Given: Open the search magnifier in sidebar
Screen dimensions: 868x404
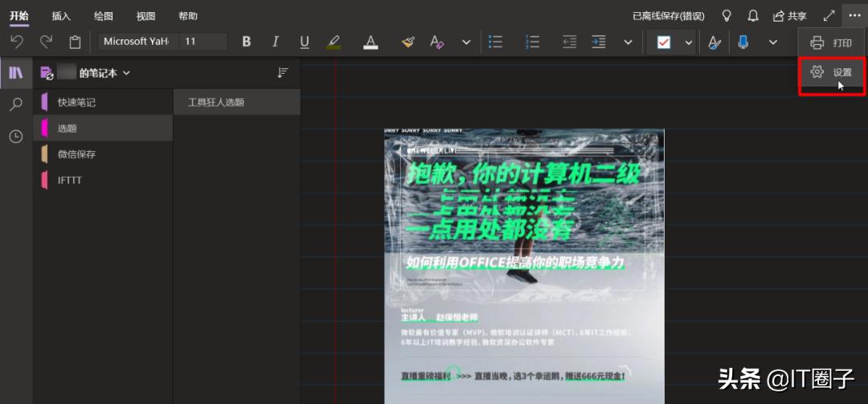Looking at the screenshot, I should [x=16, y=104].
